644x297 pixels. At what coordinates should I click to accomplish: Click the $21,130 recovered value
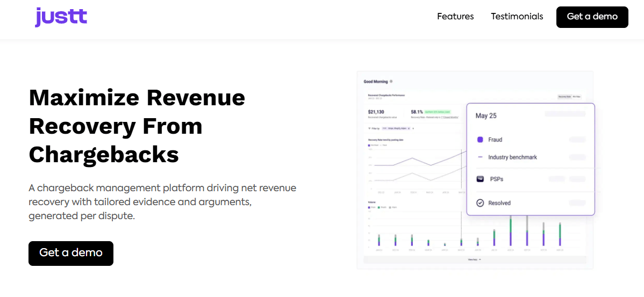point(375,112)
